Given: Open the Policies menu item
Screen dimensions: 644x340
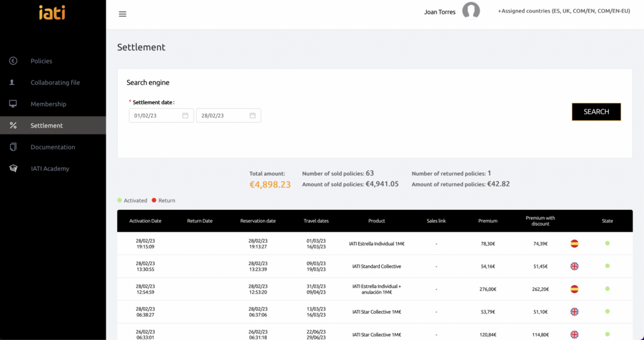Looking at the screenshot, I should pyautogui.click(x=42, y=61).
